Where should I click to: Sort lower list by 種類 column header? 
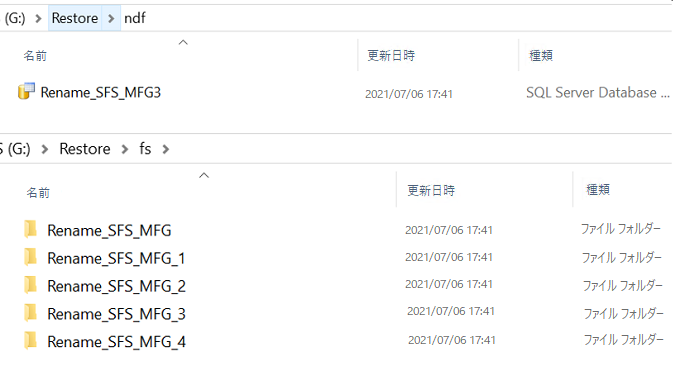pyautogui.click(x=598, y=189)
